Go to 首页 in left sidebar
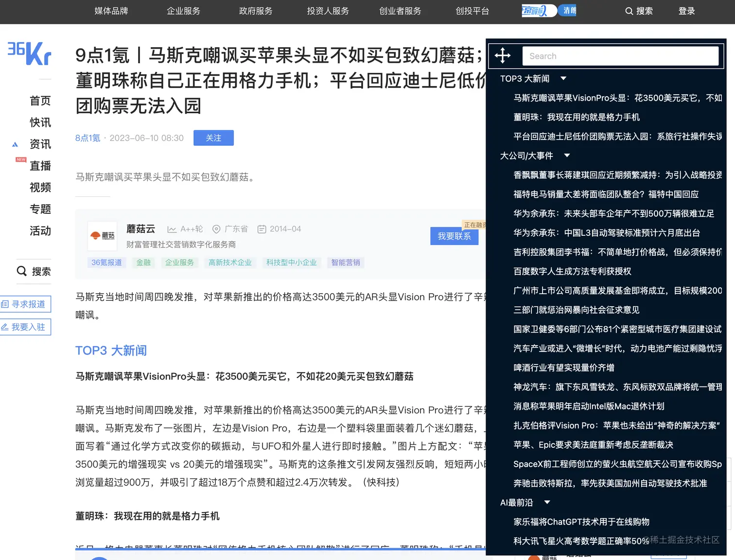The width and height of the screenshot is (735, 560). [x=40, y=101]
